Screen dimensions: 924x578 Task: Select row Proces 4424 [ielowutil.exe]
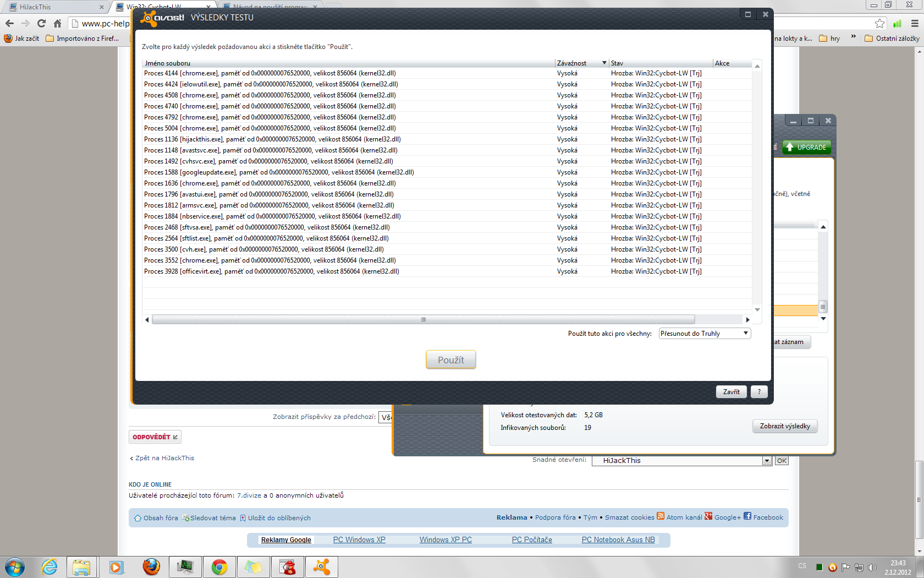click(x=447, y=84)
